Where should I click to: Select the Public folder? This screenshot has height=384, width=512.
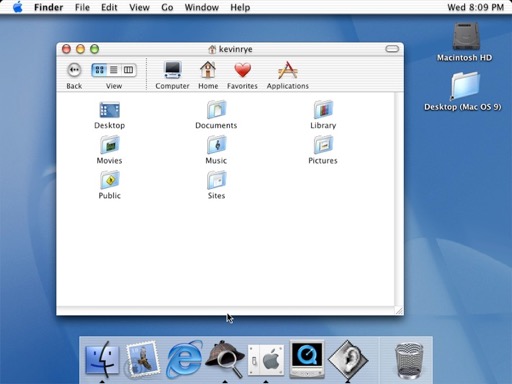point(110,180)
